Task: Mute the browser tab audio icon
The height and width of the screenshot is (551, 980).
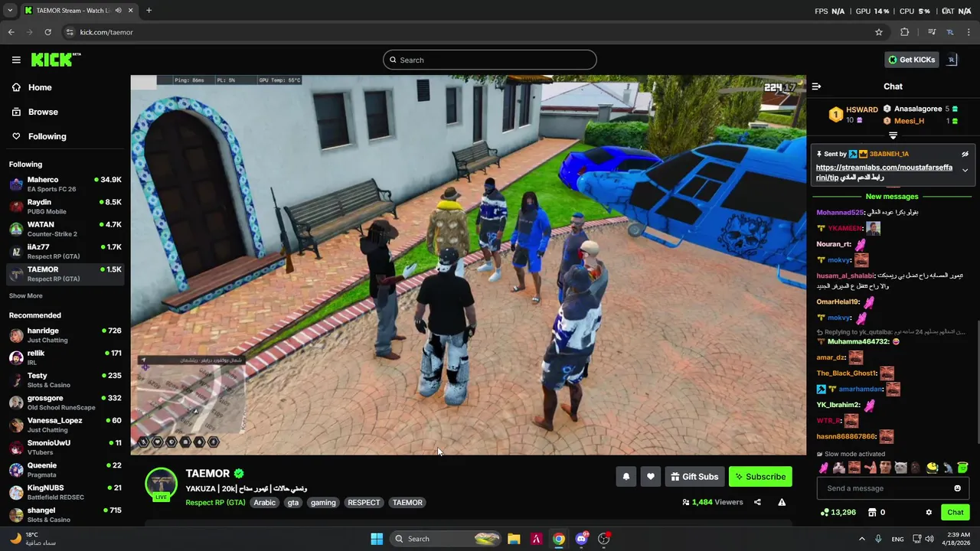Action: coord(118,11)
